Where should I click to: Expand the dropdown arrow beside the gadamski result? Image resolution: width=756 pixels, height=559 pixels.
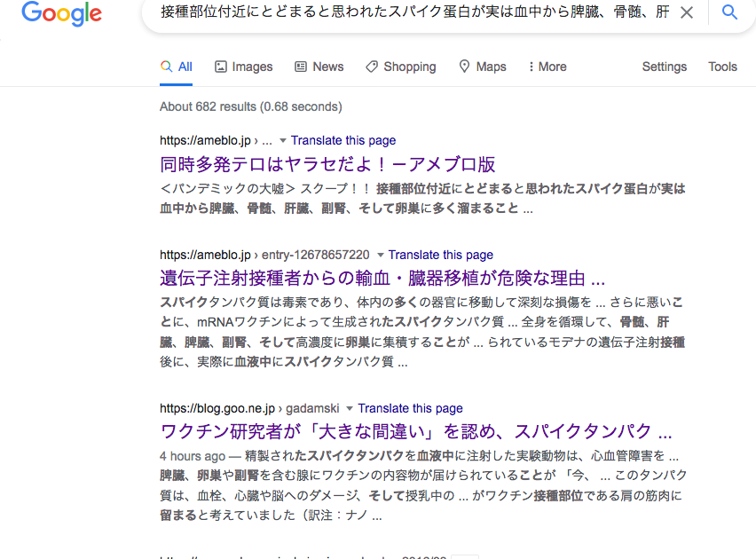[x=350, y=409]
